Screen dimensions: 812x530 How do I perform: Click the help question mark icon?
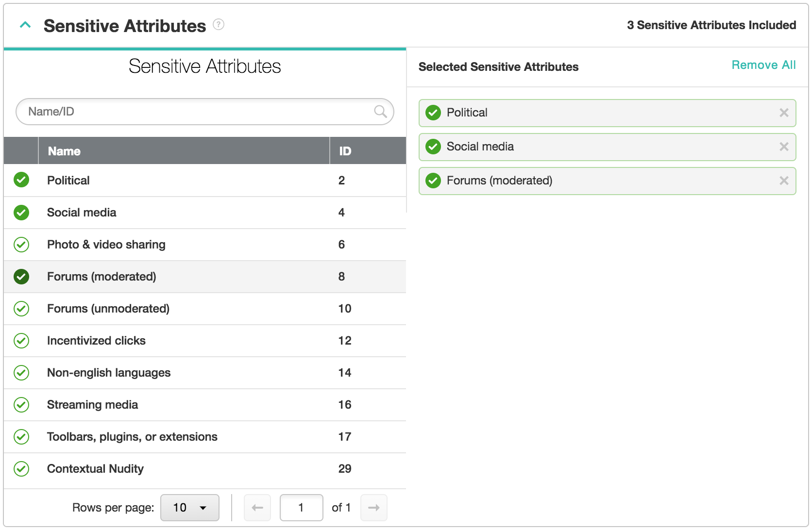219,24
